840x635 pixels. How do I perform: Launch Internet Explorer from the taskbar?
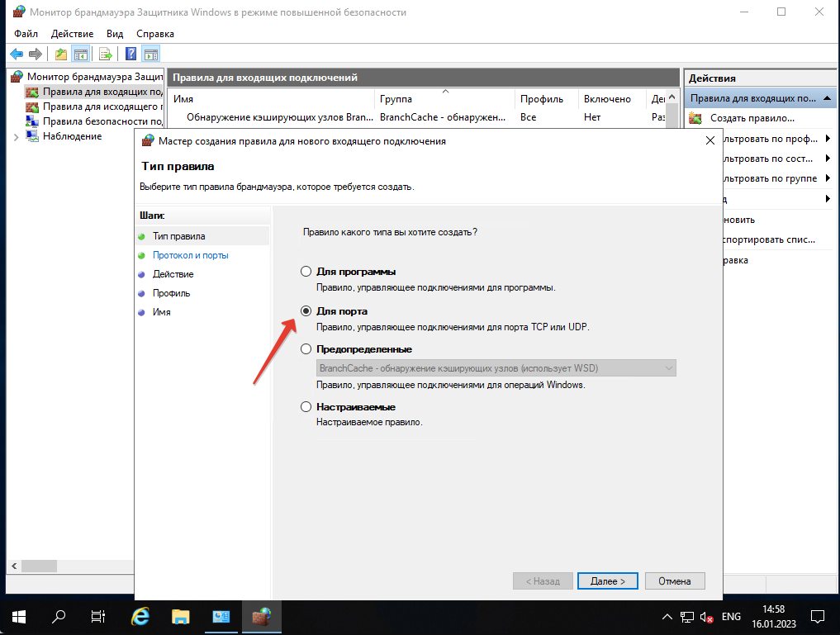140,618
